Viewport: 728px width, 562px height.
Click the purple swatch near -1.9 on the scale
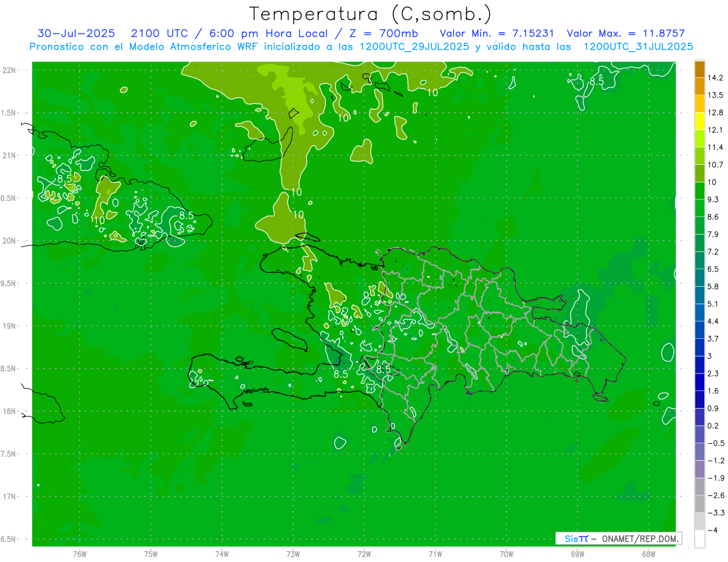(699, 469)
